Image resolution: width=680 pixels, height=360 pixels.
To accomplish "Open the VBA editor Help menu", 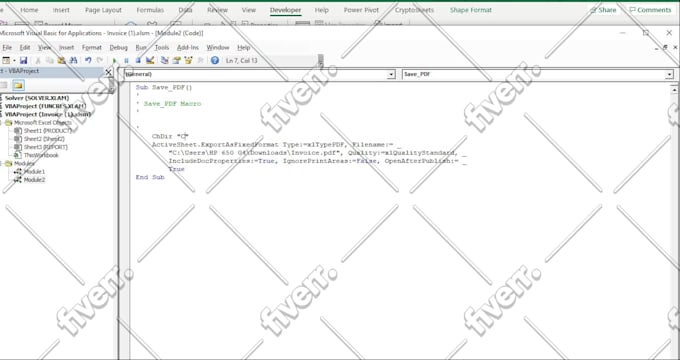I will [244, 47].
